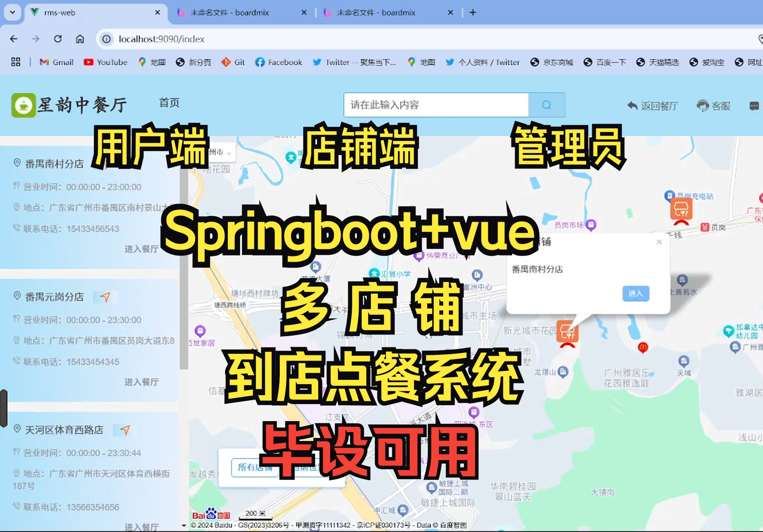Focus the localhost:9090/index address bar
The height and width of the screenshot is (532, 763).
point(429,39)
